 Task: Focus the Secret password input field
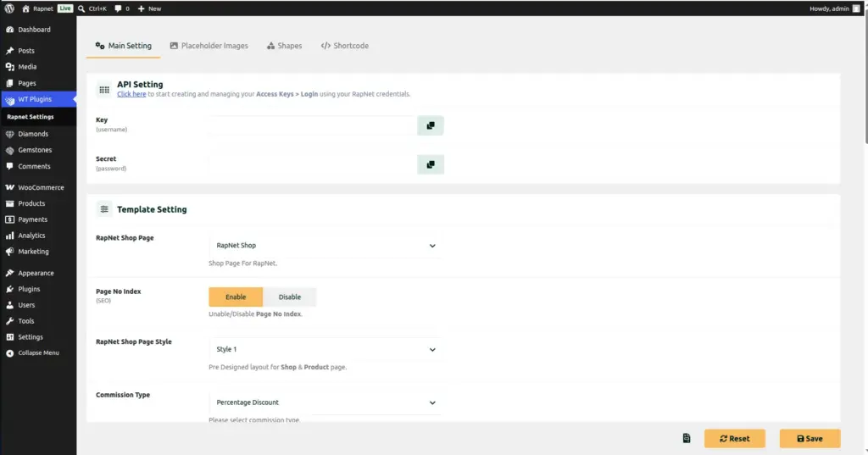(x=312, y=164)
